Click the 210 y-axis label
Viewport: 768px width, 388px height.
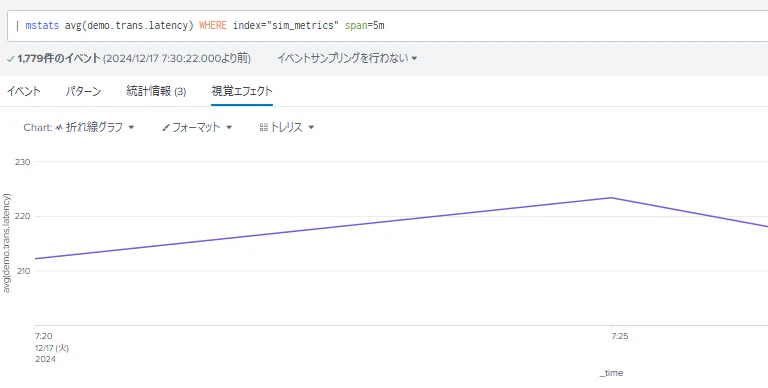point(24,271)
